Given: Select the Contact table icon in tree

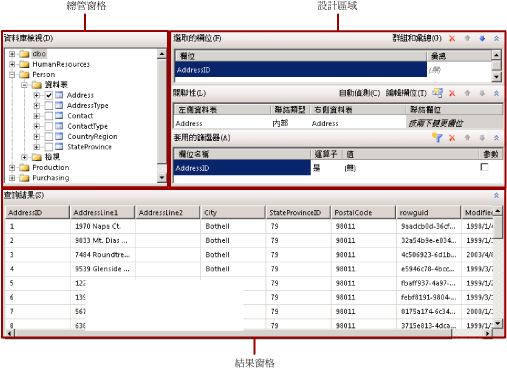Looking at the screenshot, I should 59,116.
